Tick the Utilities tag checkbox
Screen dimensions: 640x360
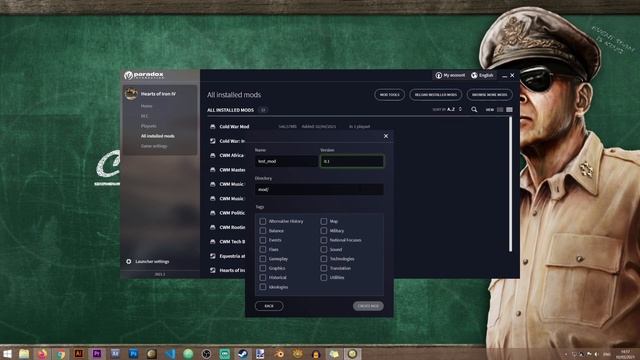pyautogui.click(x=324, y=278)
